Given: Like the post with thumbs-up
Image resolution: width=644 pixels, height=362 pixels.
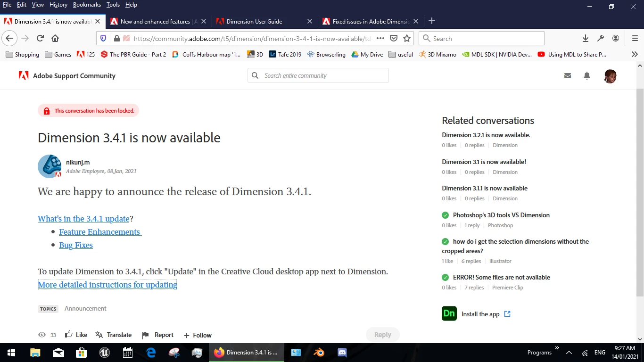Looking at the screenshot, I should tap(76, 335).
